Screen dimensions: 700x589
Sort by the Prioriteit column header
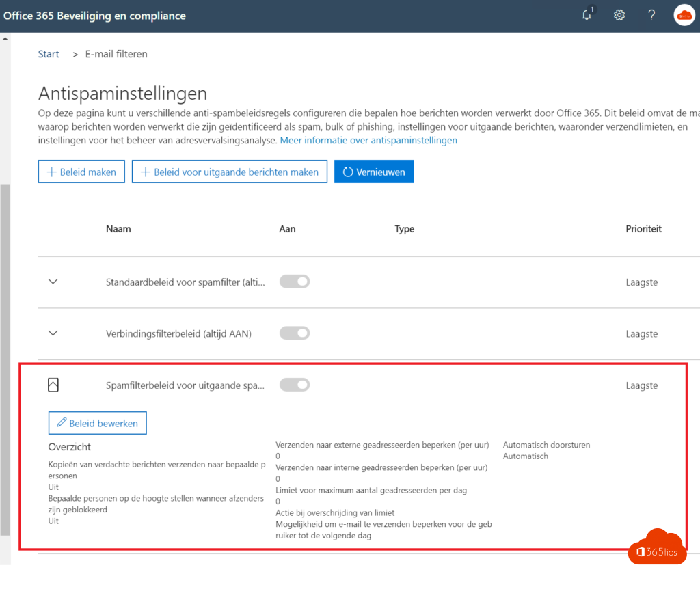click(643, 229)
